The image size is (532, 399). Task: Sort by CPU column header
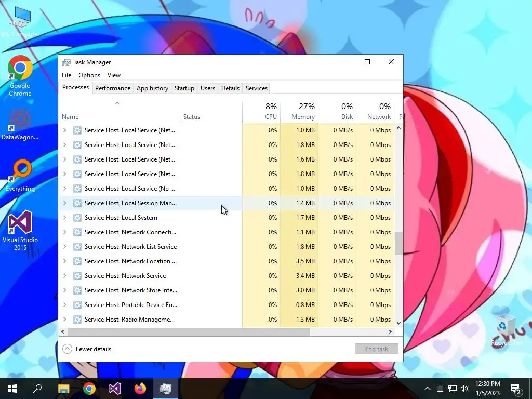click(x=261, y=112)
